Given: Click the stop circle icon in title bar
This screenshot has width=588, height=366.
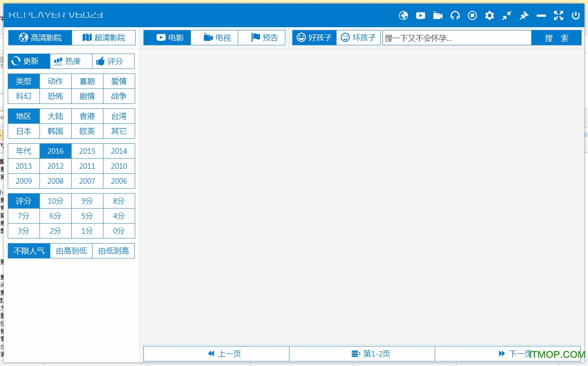Looking at the screenshot, I should pyautogui.click(x=472, y=15).
